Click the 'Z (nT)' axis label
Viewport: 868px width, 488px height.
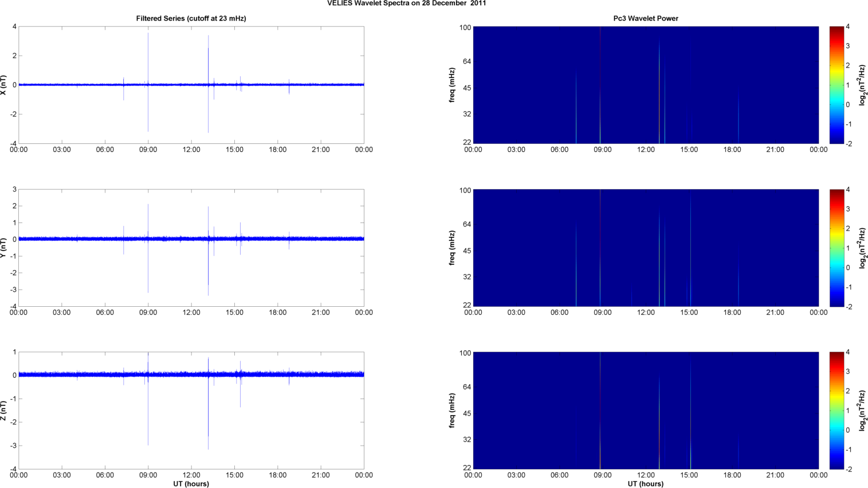pyautogui.click(x=5, y=411)
